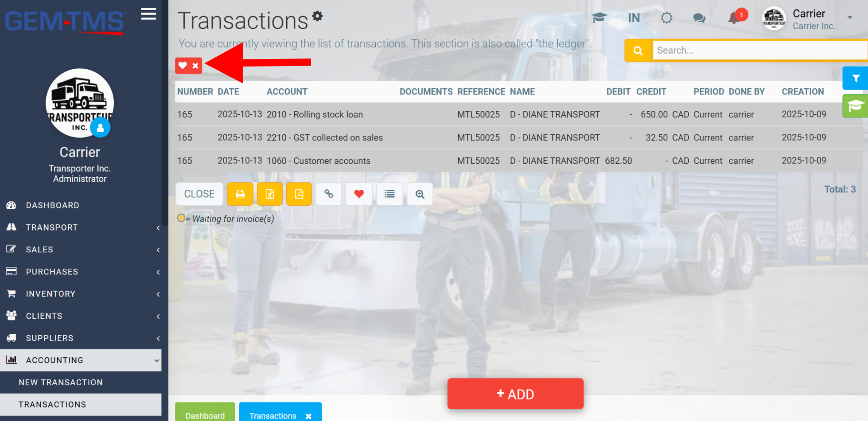Sort by the CREATION column header

(x=802, y=92)
